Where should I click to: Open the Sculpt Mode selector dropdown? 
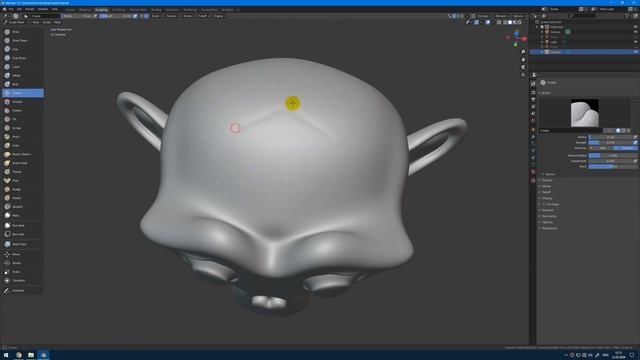click(16, 22)
